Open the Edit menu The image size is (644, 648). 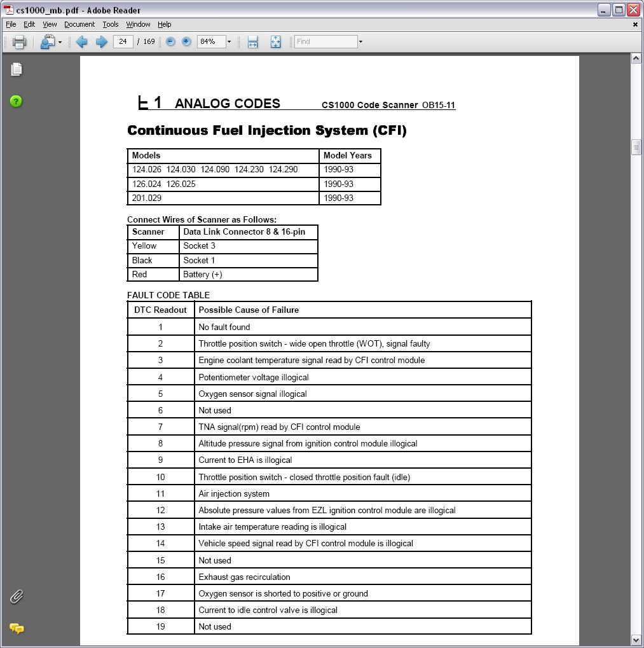[29, 24]
